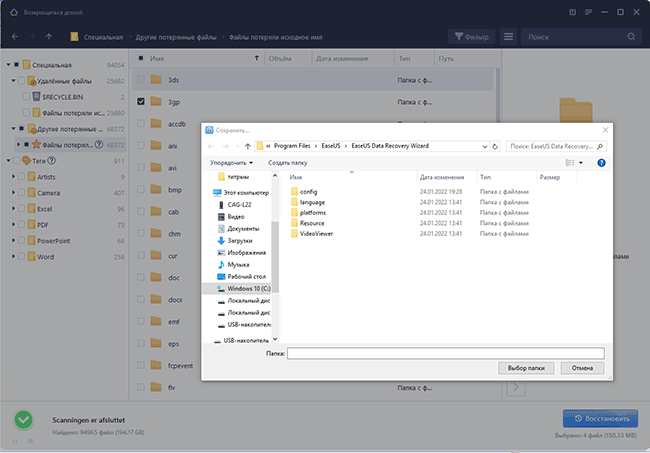Sort by the Путь column header

pyautogui.click(x=446, y=58)
